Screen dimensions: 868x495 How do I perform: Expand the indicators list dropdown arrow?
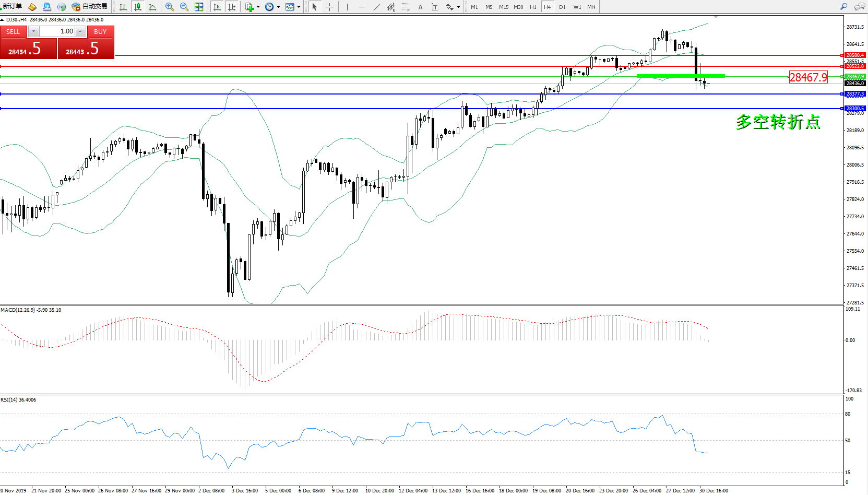[x=258, y=7]
